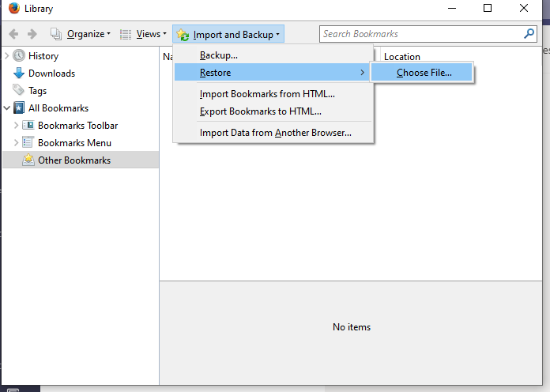The width and height of the screenshot is (550, 392).
Task: Click the Back arrow icon in toolbar
Action: [x=13, y=34]
